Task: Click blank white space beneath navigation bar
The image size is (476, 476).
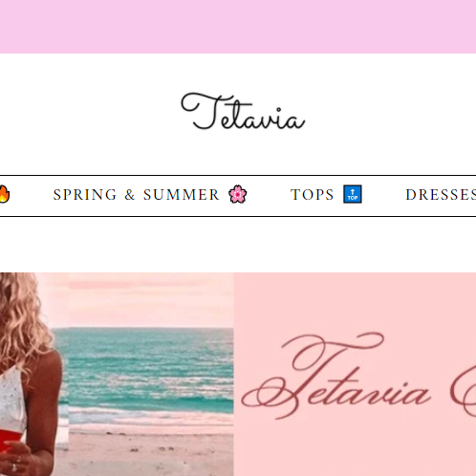Action: (238, 245)
